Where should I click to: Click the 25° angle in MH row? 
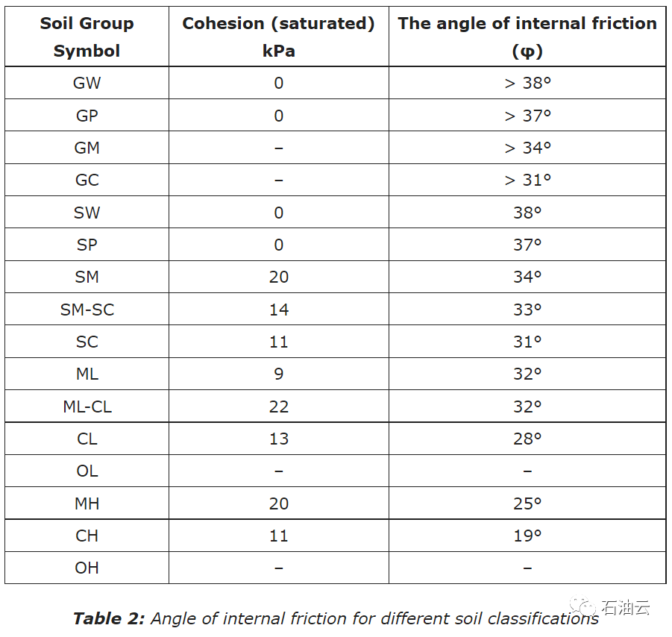(527, 503)
